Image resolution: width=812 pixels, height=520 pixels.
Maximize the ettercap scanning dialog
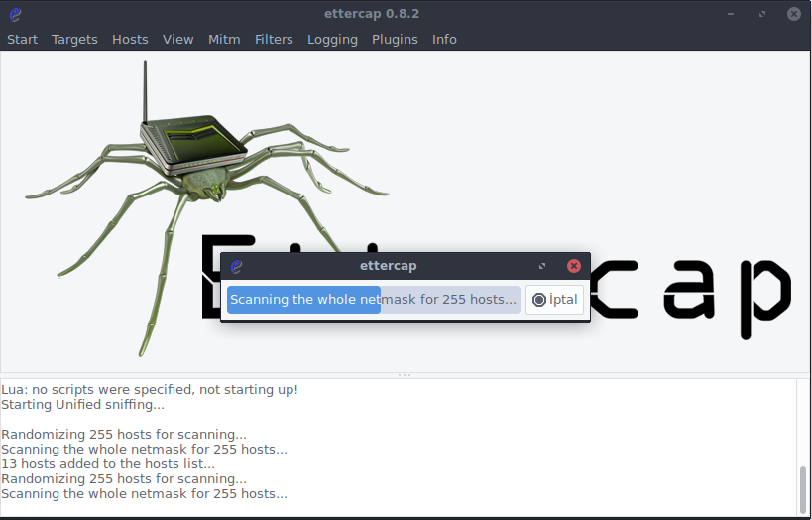542,266
